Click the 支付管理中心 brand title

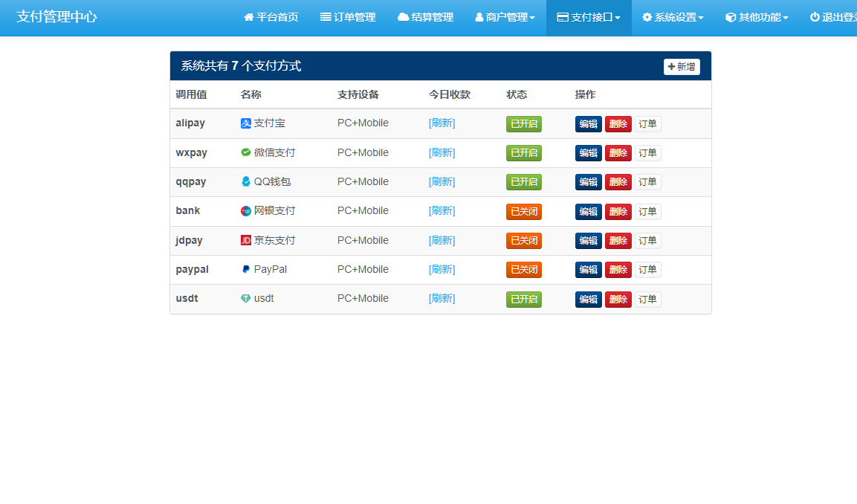(x=56, y=17)
